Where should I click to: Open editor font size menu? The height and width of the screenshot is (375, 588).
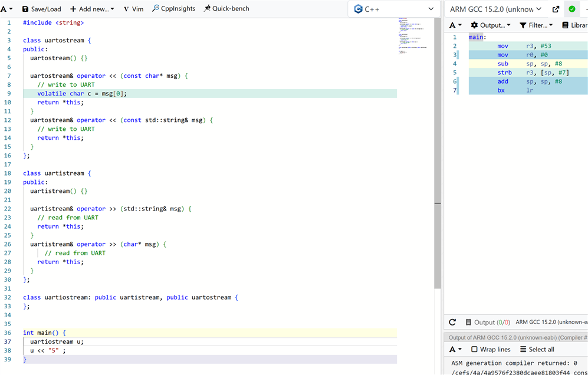[x=7, y=9]
